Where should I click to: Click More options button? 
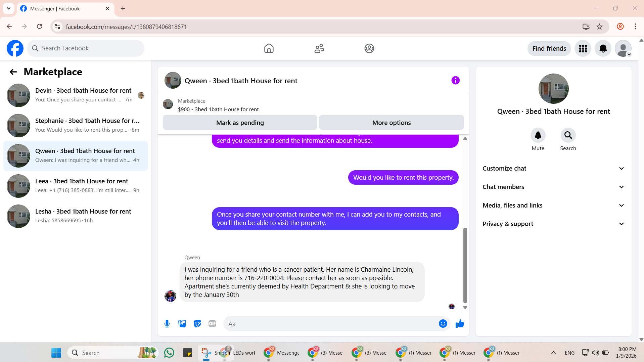coord(391,123)
